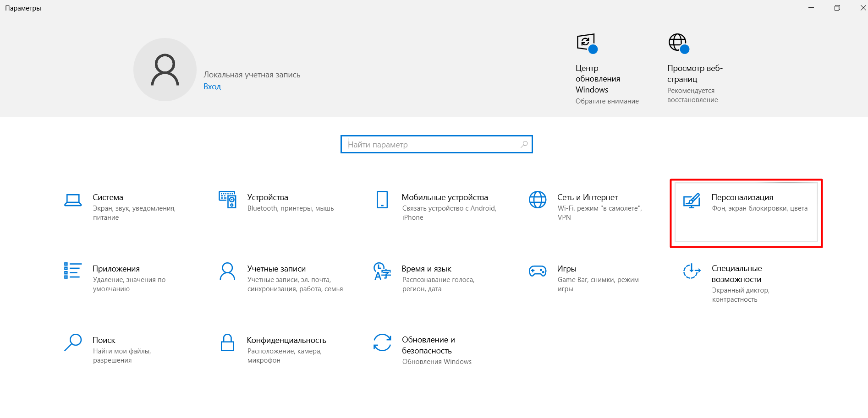The height and width of the screenshot is (418, 868).
Task: Click the Учетные записи person icon
Action: (227, 271)
